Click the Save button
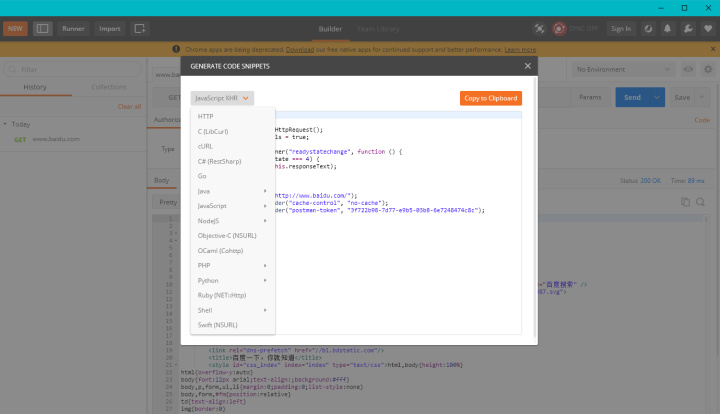The height and width of the screenshot is (414, 720). pyautogui.click(x=682, y=97)
